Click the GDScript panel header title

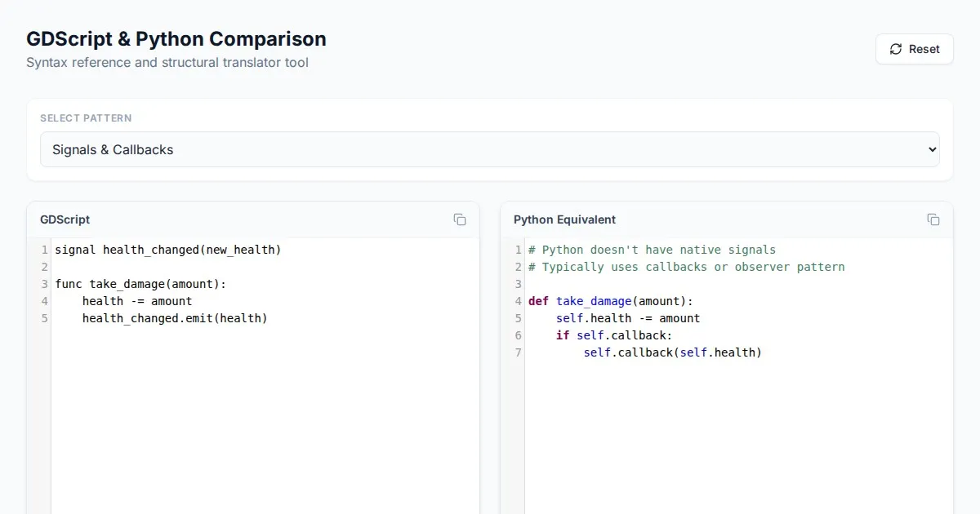(65, 219)
